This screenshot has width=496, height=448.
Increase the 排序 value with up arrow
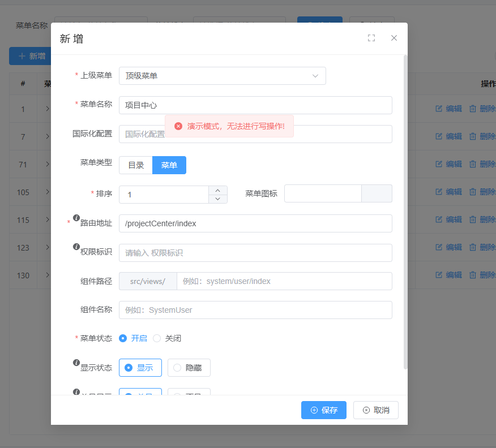click(x=218, y=190)
